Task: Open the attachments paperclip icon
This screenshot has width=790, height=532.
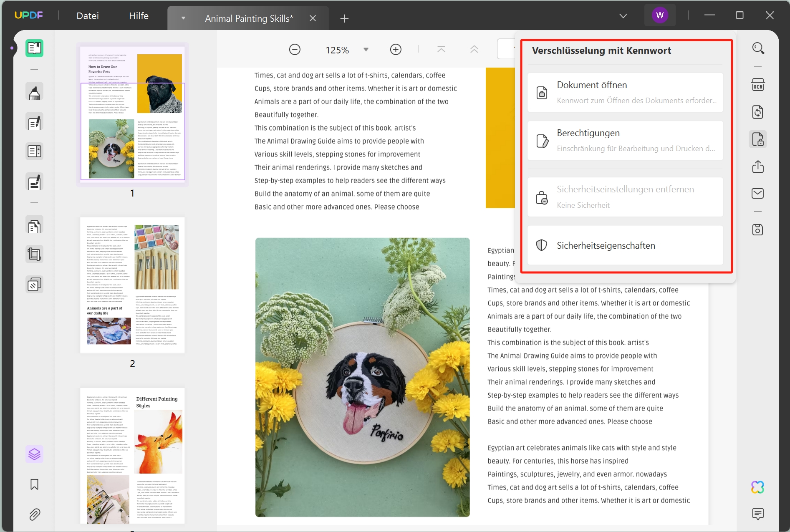Action: 35,514
